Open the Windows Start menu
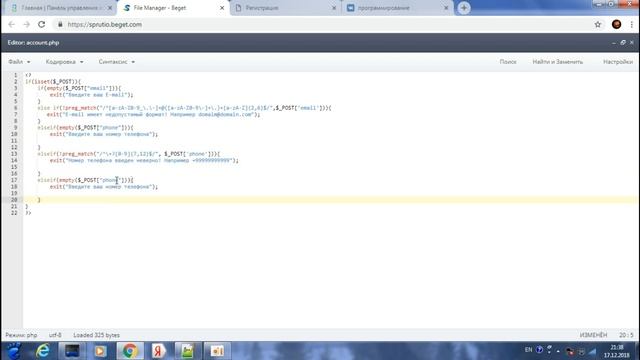 tap(13, 351)
